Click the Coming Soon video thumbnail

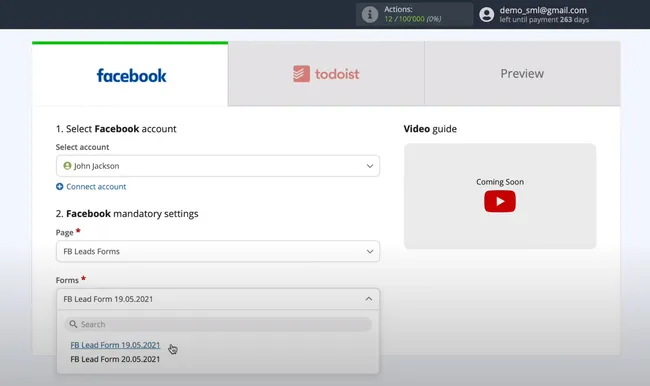tap(500, 196)
